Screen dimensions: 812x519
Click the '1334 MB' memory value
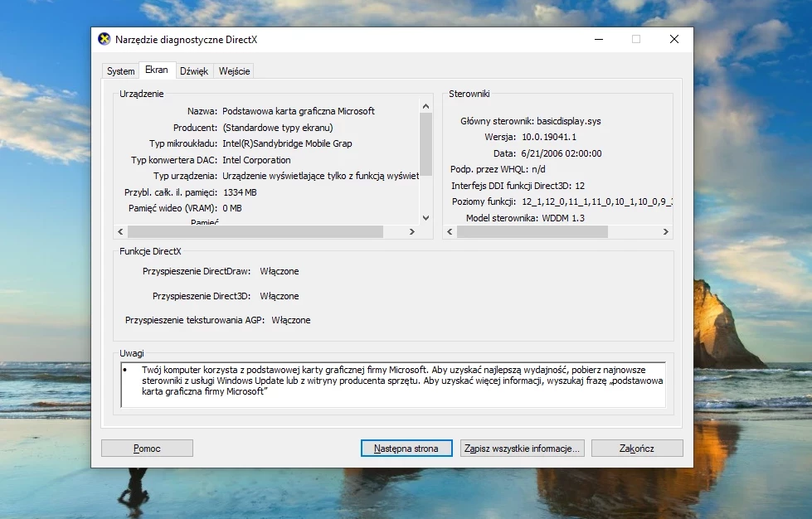click(x=240, y=192)
